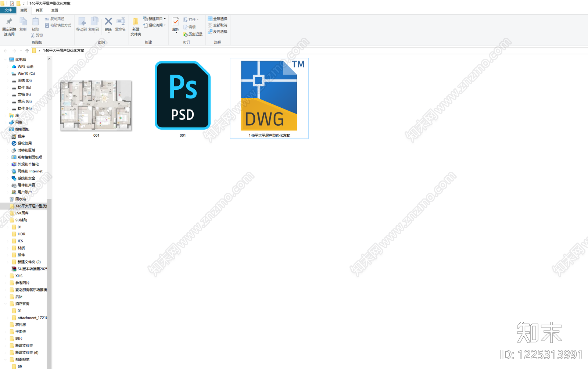This screenshot has width=588, height=369.
Task: Collapse the 此电脑 tree node chevron
Action: [x=6, y=60]
